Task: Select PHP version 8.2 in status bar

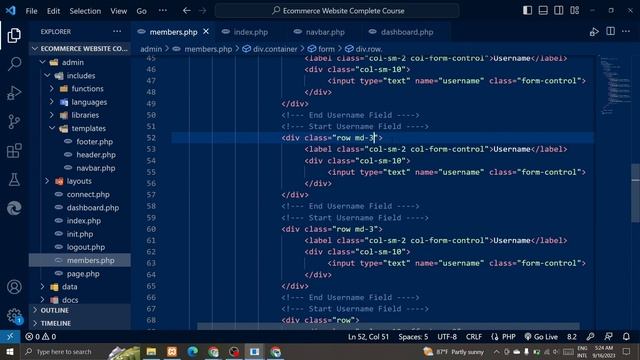Action: point(572,337)
